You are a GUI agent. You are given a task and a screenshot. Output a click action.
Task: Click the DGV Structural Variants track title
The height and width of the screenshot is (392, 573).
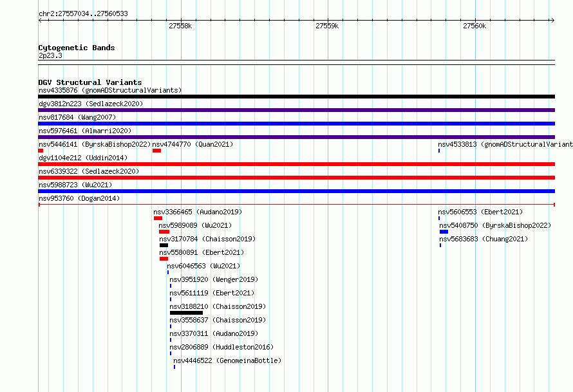click(x=90, y=82)
